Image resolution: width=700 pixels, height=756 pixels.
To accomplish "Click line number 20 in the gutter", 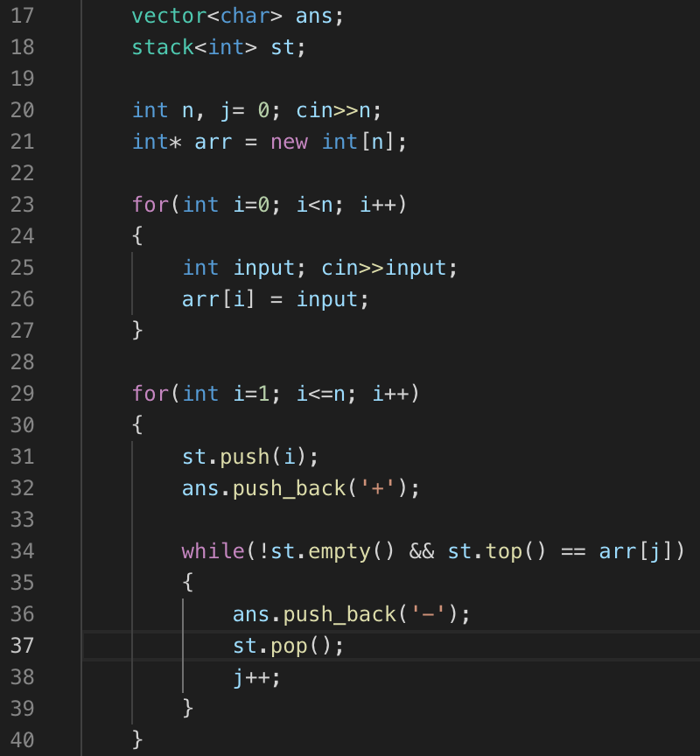I will point(22,110).
